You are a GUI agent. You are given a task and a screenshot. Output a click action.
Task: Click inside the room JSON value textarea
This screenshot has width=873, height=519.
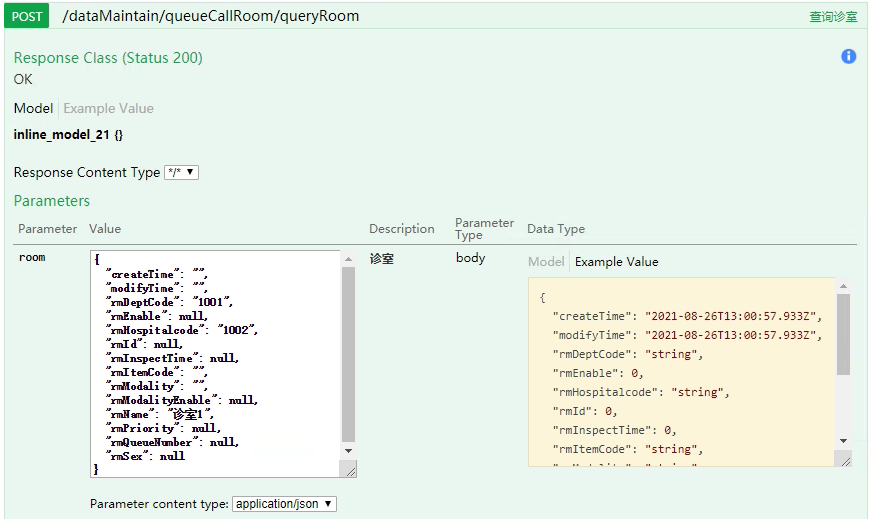[x=215, y=363]
